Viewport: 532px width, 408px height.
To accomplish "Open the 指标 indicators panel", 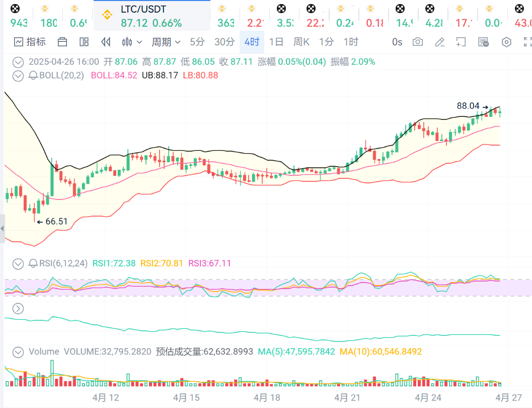I will 30,42.
